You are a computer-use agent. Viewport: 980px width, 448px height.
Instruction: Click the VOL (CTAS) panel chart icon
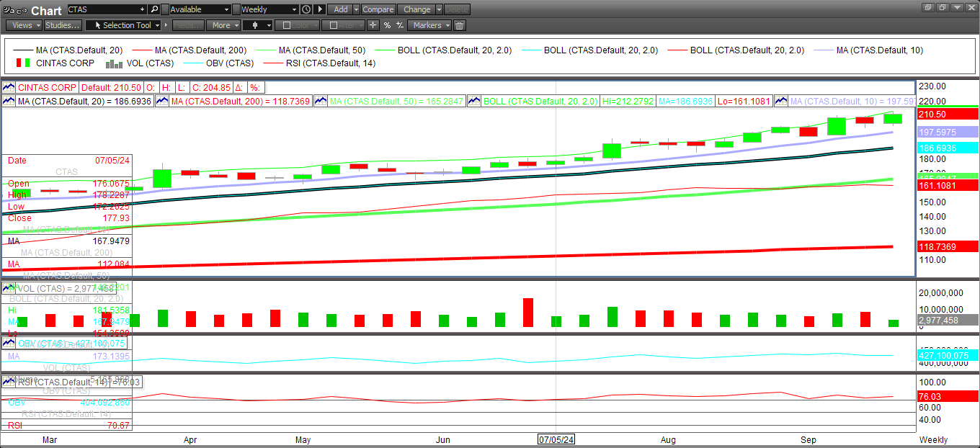click(9, 289)
